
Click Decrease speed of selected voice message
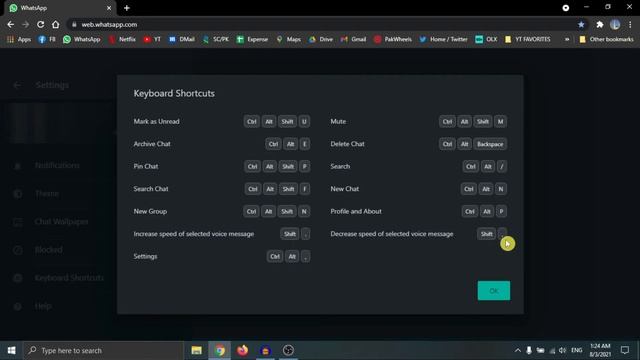pyautogui.click(x=392, y=234)
